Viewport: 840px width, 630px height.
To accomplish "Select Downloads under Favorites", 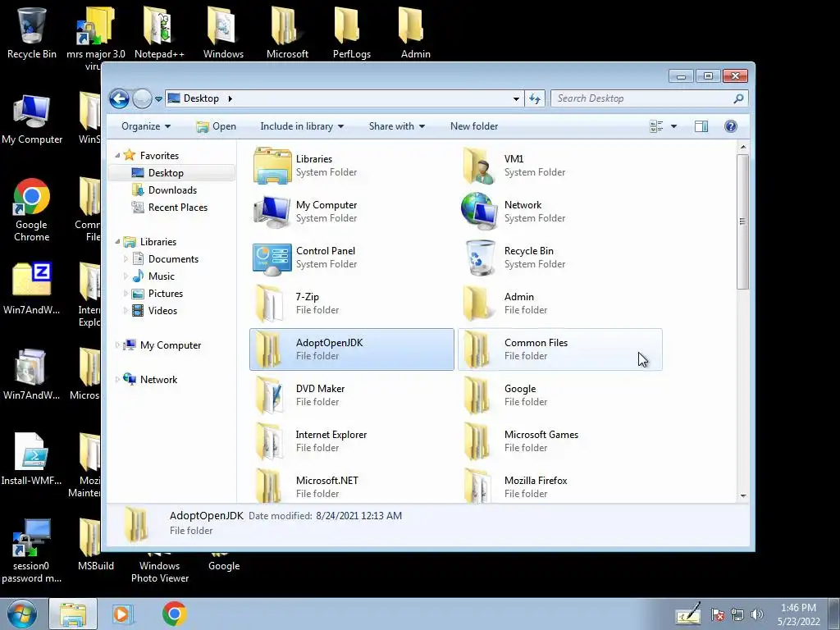I will coord(172,190).
